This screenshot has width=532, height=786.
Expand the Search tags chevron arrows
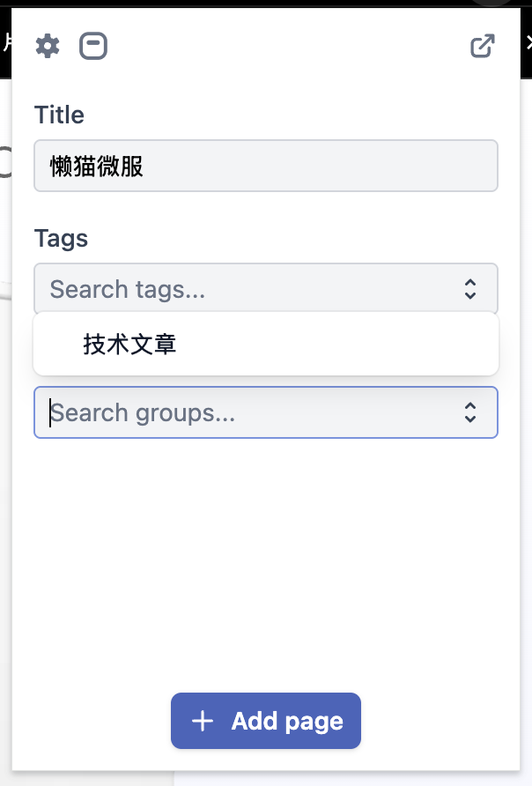coord(469,289)
